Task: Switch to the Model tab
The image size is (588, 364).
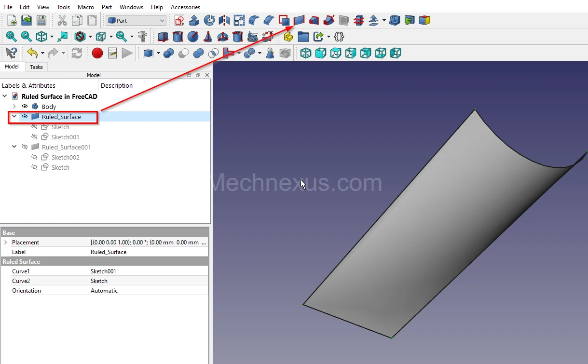Action: tap(12, 67)
